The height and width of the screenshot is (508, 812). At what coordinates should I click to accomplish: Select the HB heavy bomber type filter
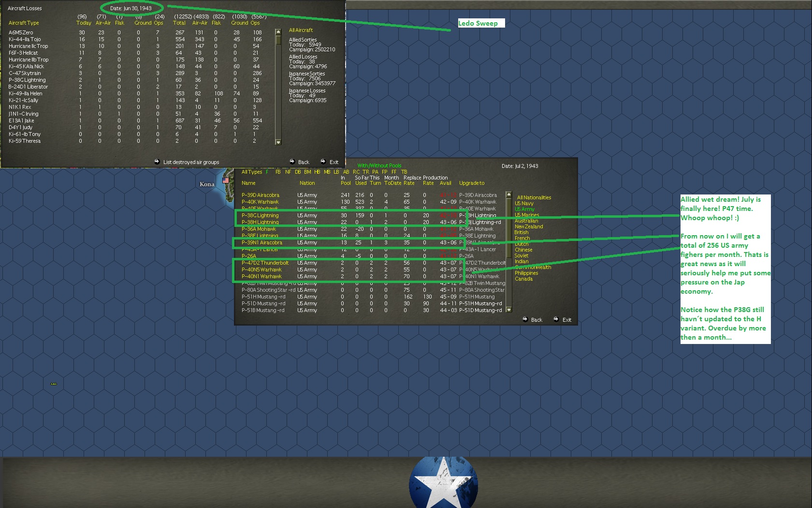pyautogui.click(x=317, y=172)
